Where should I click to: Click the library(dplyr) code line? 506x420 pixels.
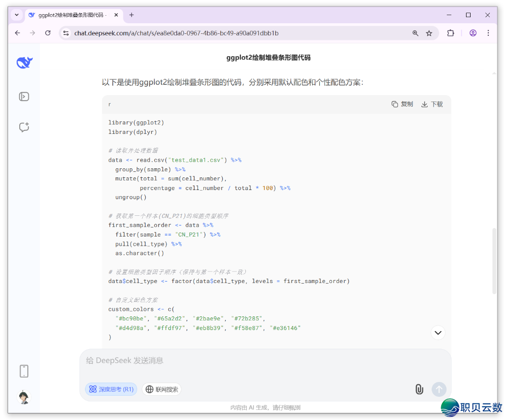tap(133, 132)
